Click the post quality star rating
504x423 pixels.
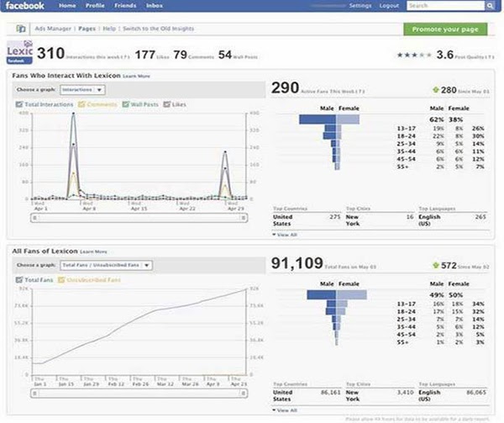(x=414, y=55)
